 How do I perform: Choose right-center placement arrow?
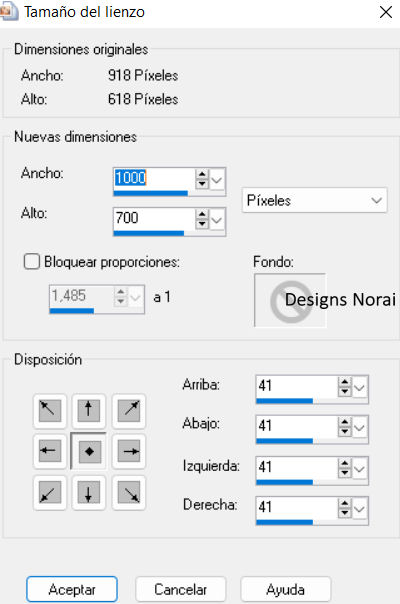click(129, 451)
